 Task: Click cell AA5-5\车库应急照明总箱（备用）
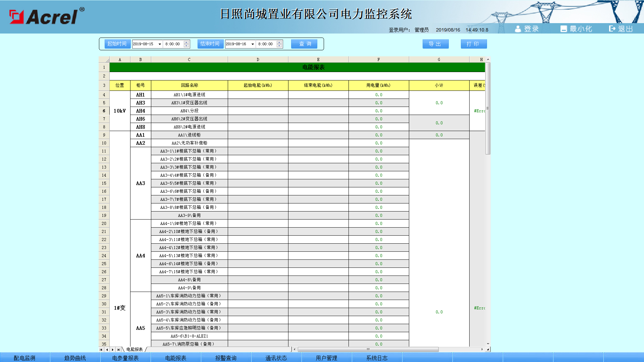click(x=190, y=328)
